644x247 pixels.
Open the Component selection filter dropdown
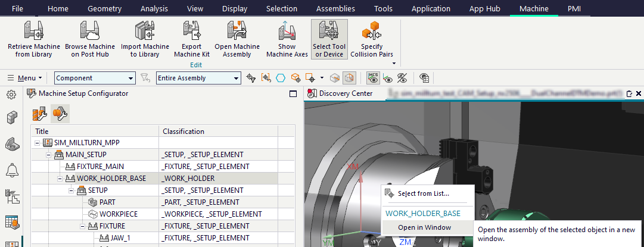coord(131,78)
